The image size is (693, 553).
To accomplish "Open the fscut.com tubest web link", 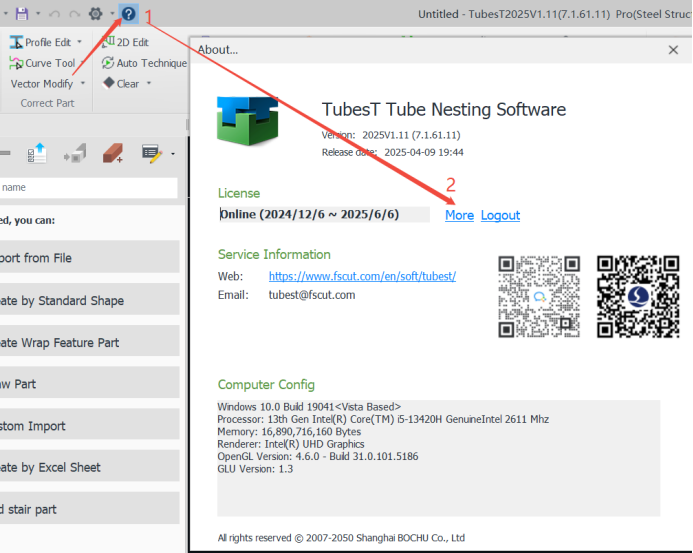I will [x=362, y=276].
